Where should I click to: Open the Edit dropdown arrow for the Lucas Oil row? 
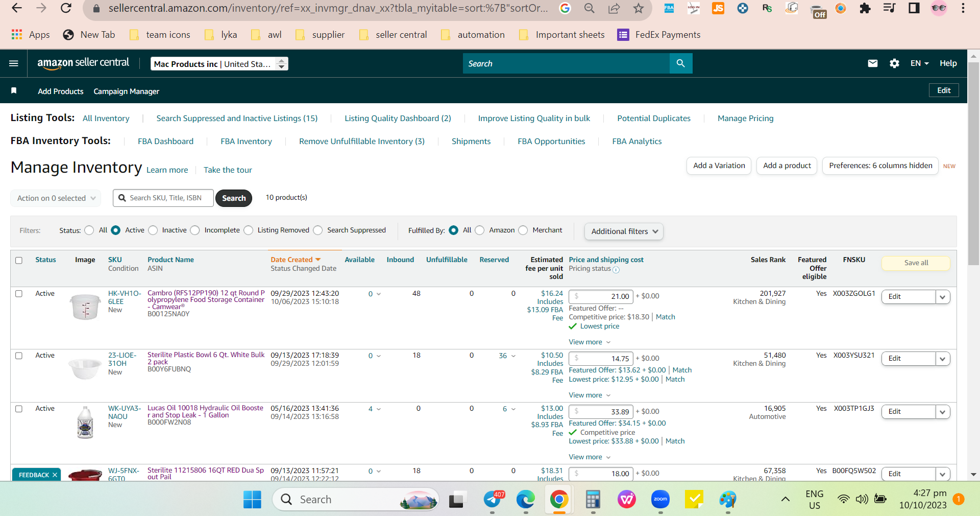pos(942,412)
